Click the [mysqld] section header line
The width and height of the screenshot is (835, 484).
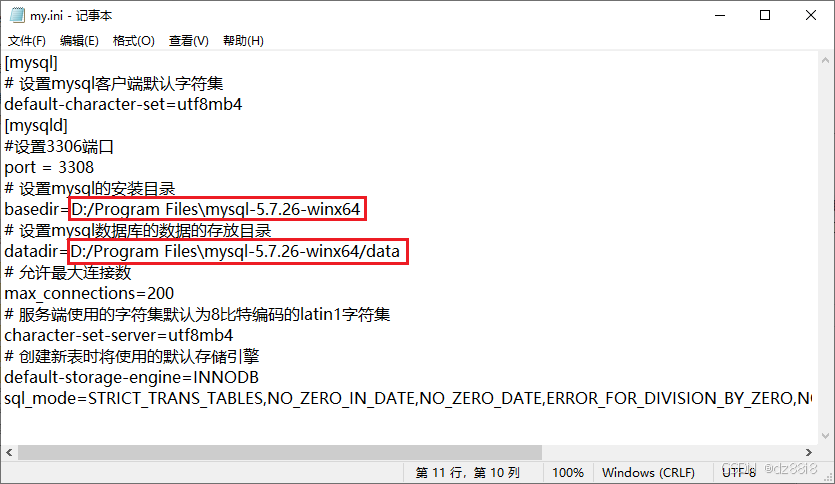(36, 126)
